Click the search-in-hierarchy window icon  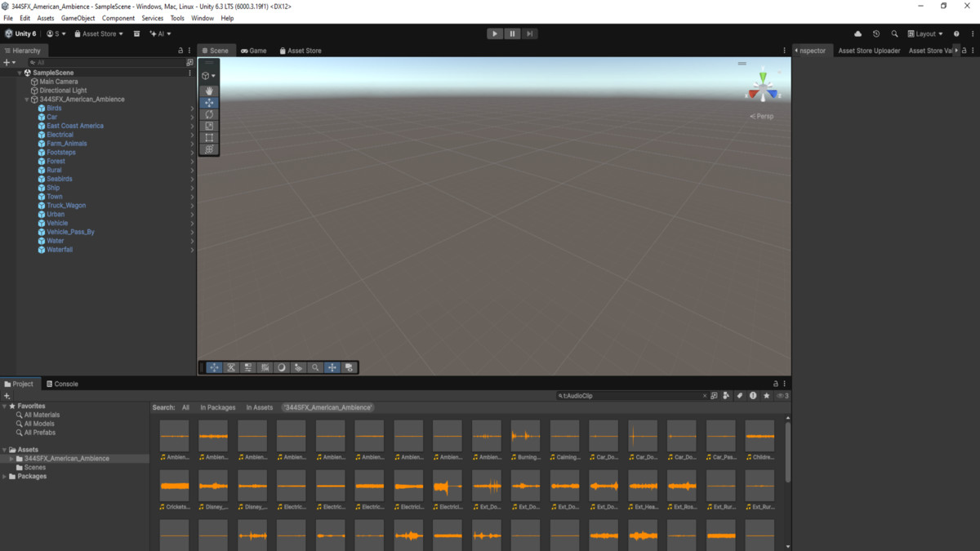pyautogui.click(x=189, y=62)
